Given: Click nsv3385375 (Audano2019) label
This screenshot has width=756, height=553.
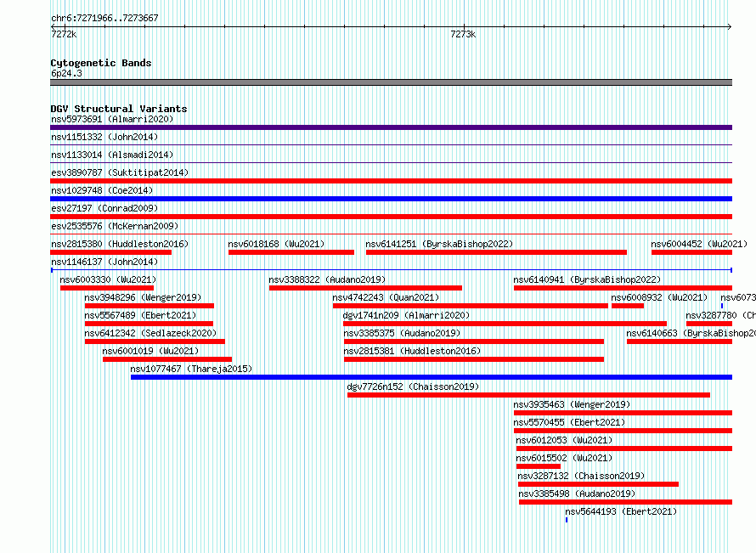Looking at the screenshot, I should [x=402, y=333].
